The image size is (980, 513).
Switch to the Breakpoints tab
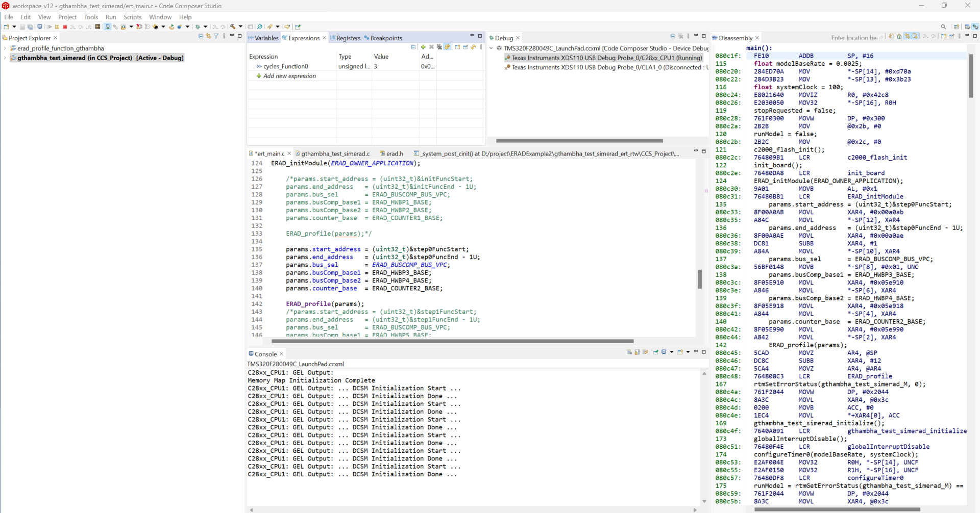coord(383,38)
